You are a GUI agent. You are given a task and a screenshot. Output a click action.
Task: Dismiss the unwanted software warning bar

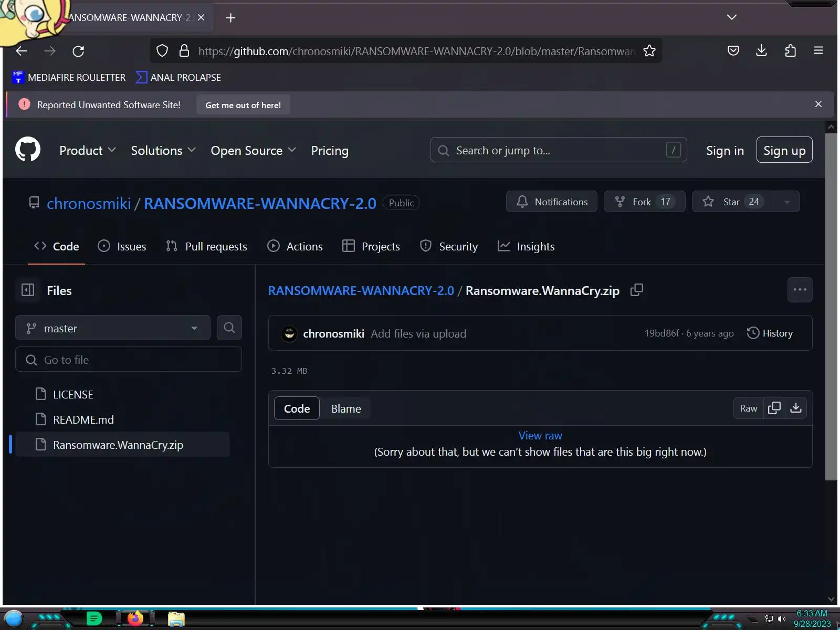[818, 104]
